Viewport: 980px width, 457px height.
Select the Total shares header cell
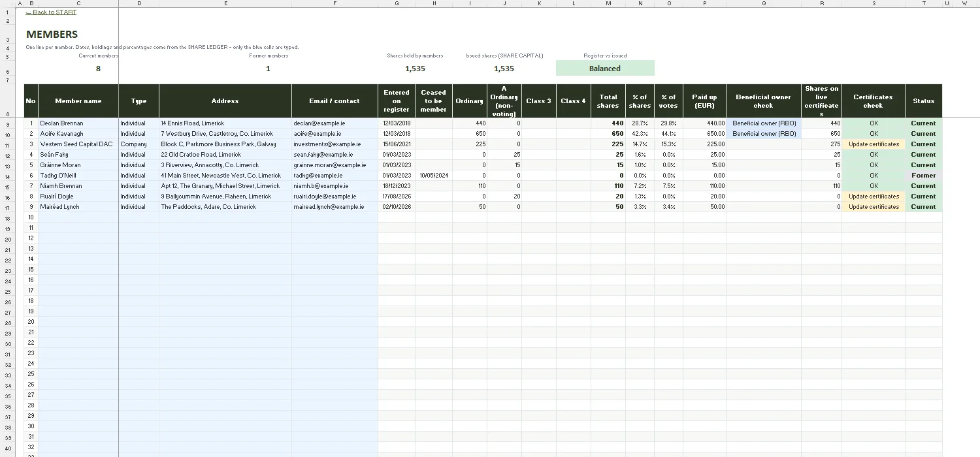coord(608,101)
